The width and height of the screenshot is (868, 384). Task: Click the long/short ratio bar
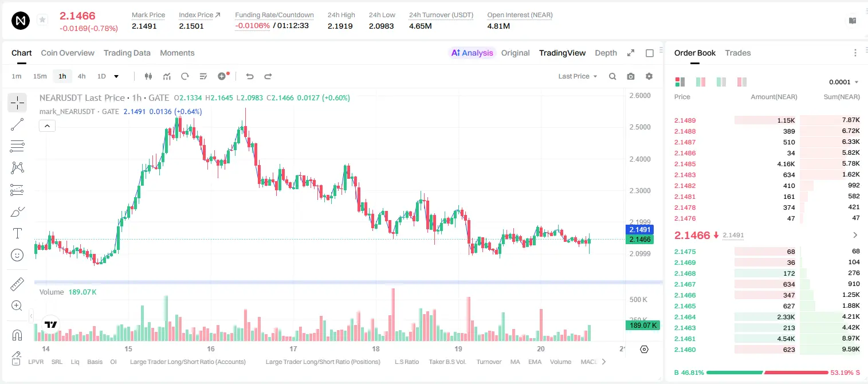click(768, 372)
